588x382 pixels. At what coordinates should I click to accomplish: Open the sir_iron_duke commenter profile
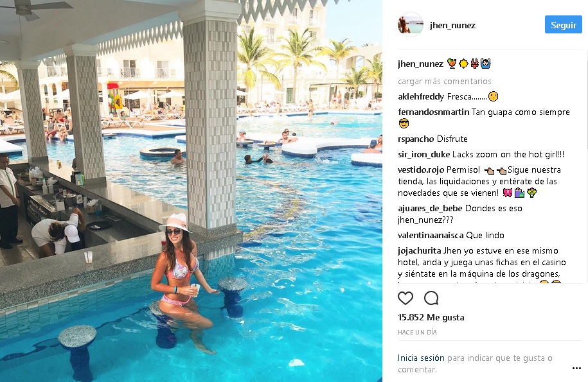(423, 154)
